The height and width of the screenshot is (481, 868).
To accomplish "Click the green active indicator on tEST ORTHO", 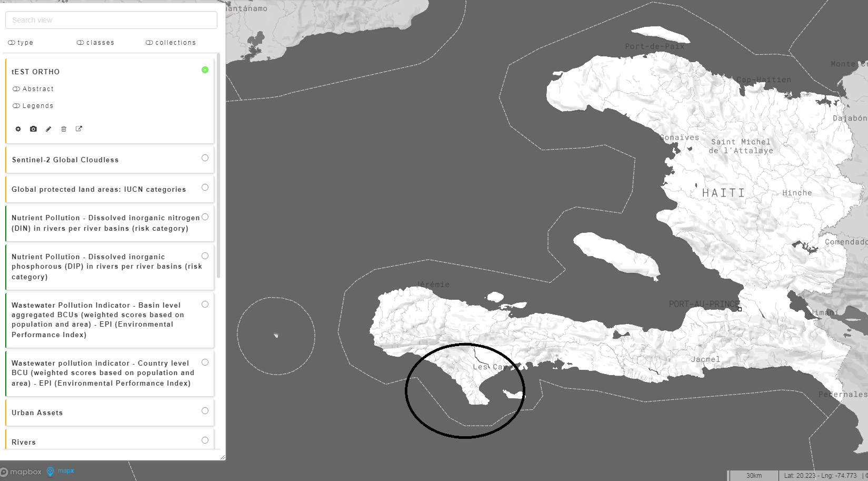I will [205, 70].
